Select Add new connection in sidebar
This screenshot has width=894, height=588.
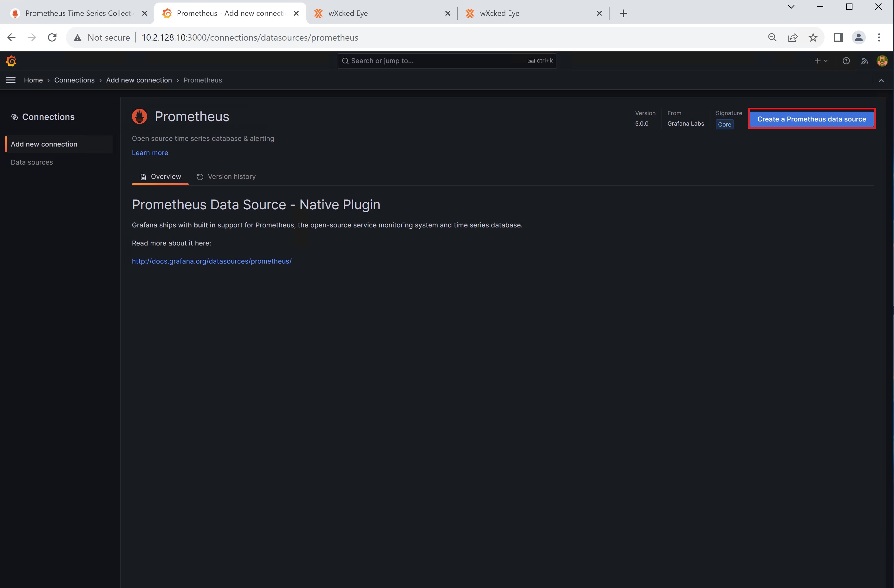point(59,144)
